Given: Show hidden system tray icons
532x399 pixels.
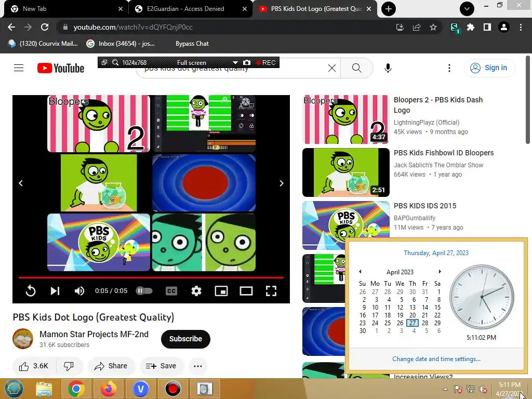Looking at the screenshot, I should pyautogui.click(x=445, y=389).
